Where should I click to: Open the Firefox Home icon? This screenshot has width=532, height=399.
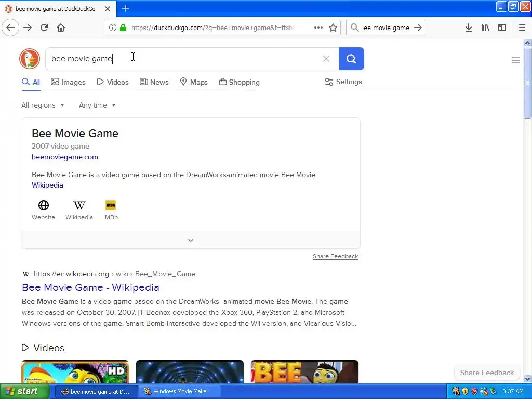point(61,28)
